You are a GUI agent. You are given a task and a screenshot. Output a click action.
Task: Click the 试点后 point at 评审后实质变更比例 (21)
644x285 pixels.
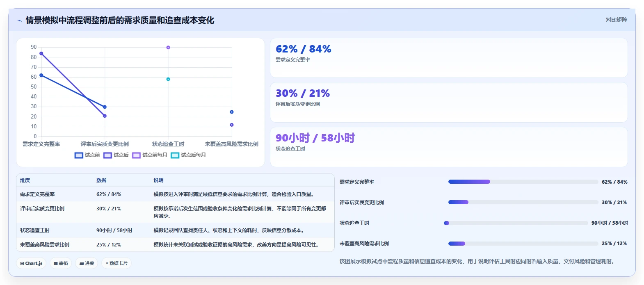(105, 116)
